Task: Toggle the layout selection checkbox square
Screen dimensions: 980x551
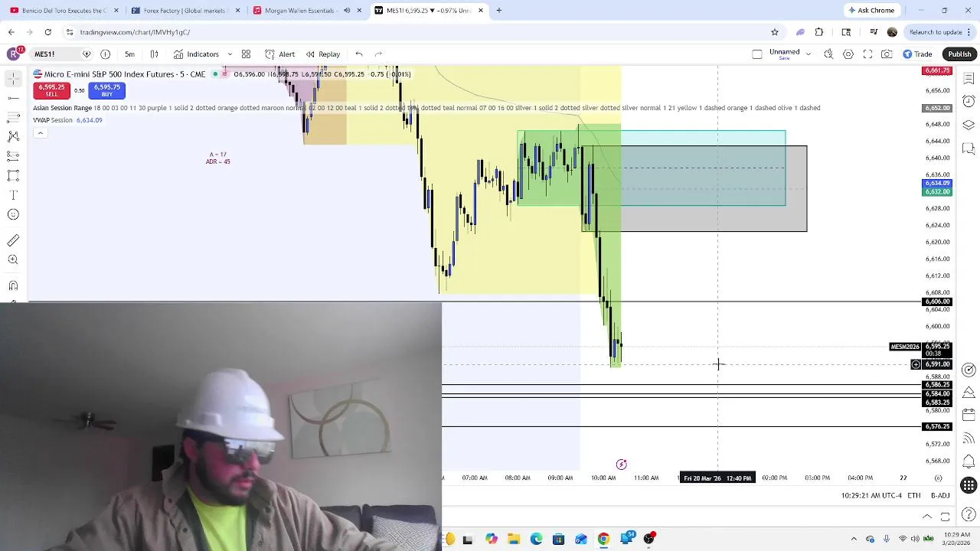Action: click(757, 54)
